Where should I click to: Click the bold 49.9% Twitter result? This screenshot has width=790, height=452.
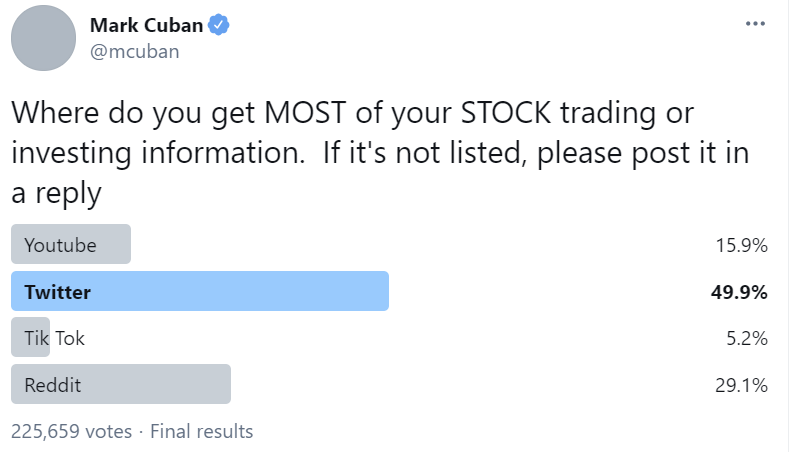tap(739, 292)
